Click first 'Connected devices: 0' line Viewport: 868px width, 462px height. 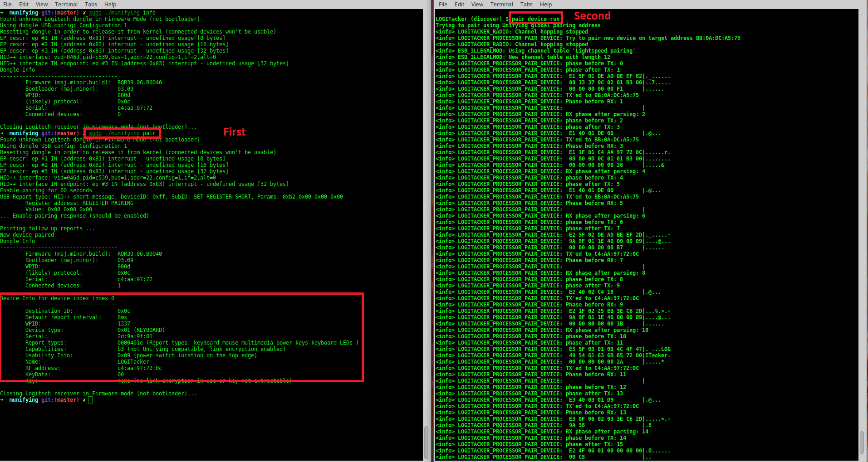(73, 114)
